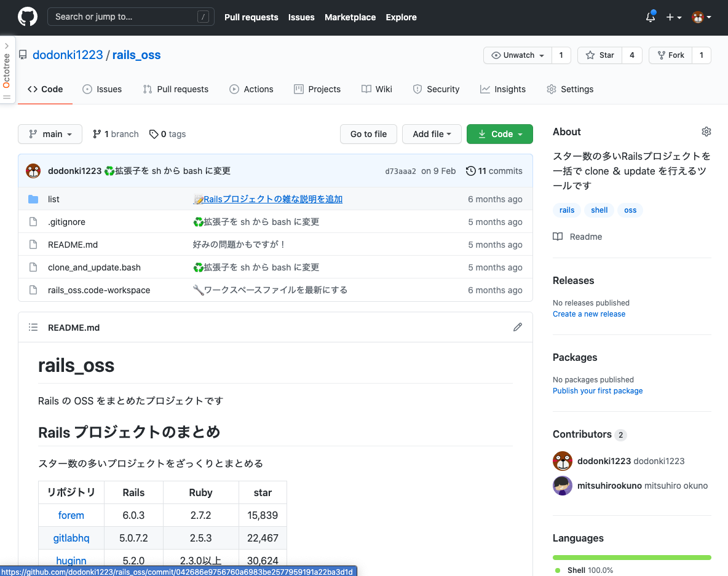Open the Railsプロジェクトの雑な説明を追加 commit link
728x576 pixels.
point(268,199)
